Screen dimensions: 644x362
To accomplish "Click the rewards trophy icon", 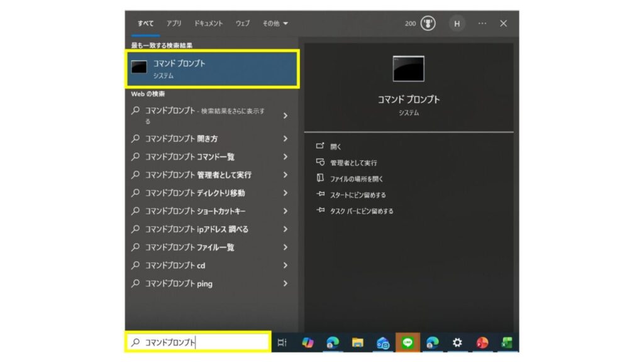I will point(428,23).
